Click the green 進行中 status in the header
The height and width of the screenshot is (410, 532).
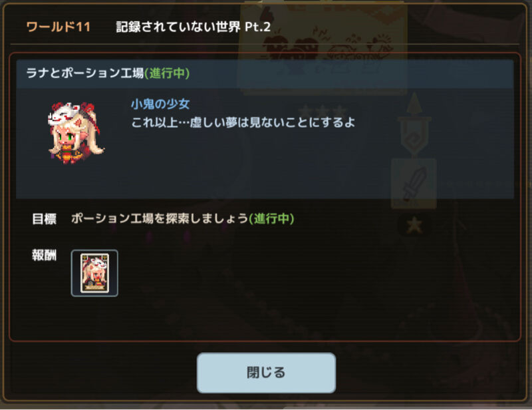point(167,73)
